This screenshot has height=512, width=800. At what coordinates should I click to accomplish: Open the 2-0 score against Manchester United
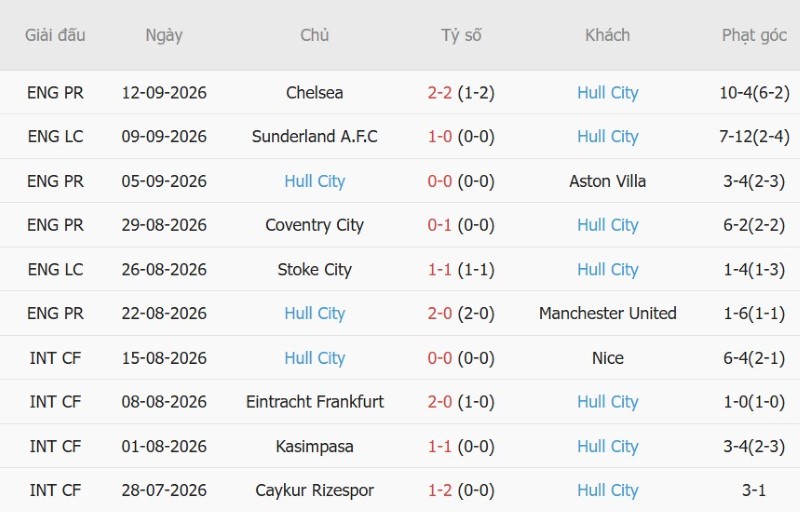coord(440,313)
